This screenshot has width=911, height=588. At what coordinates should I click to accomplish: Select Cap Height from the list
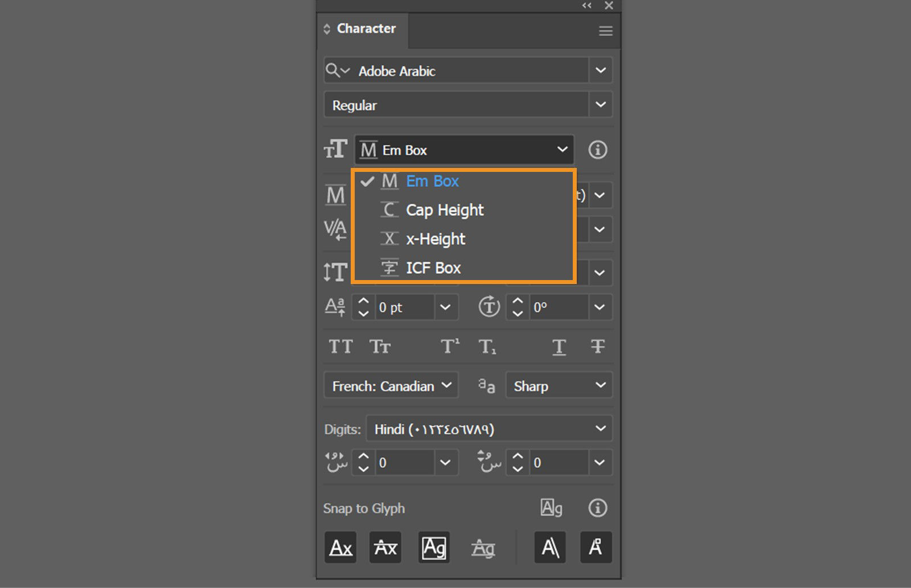click(444, 209)
